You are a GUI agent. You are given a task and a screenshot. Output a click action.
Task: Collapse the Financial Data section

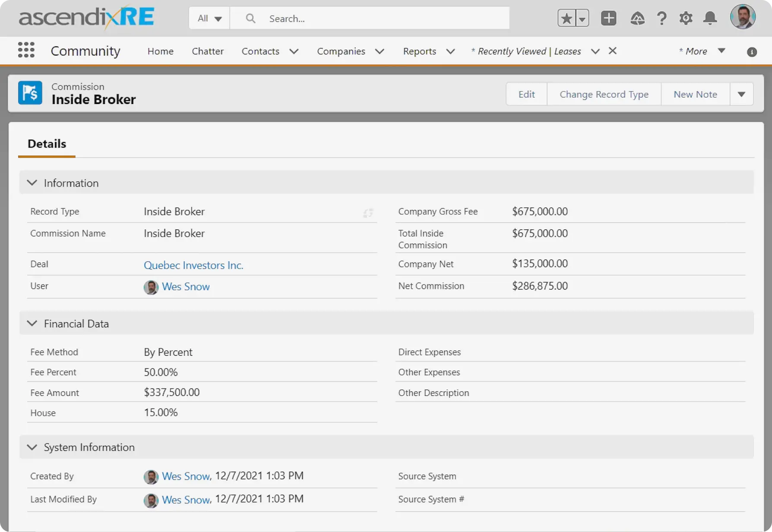point(32,323)
